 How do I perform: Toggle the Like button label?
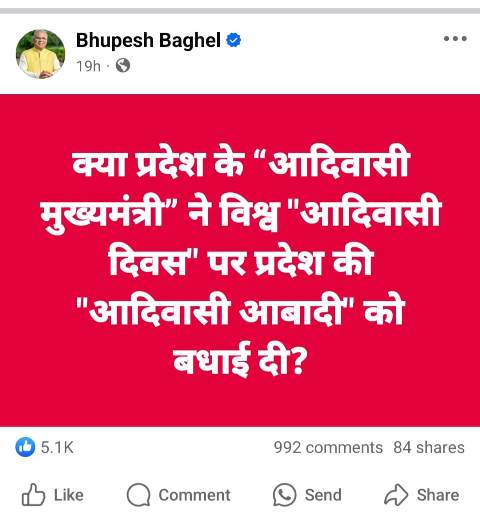[69, 495]
